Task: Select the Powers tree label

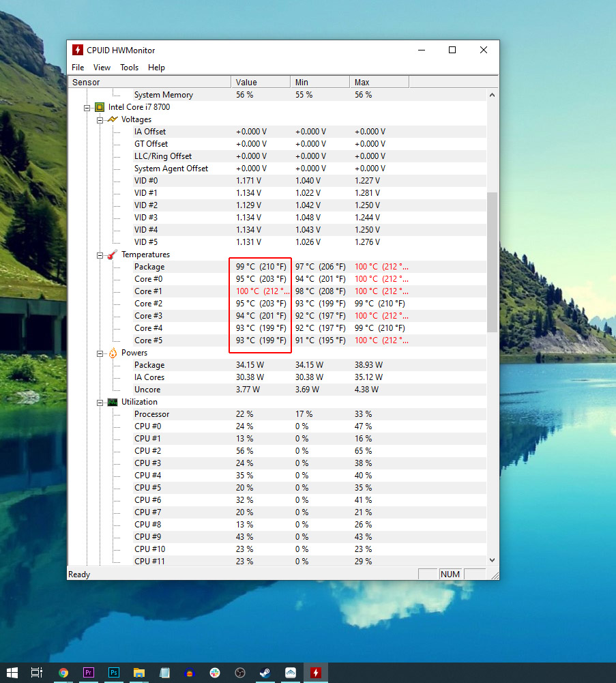Action: point(134,353)
